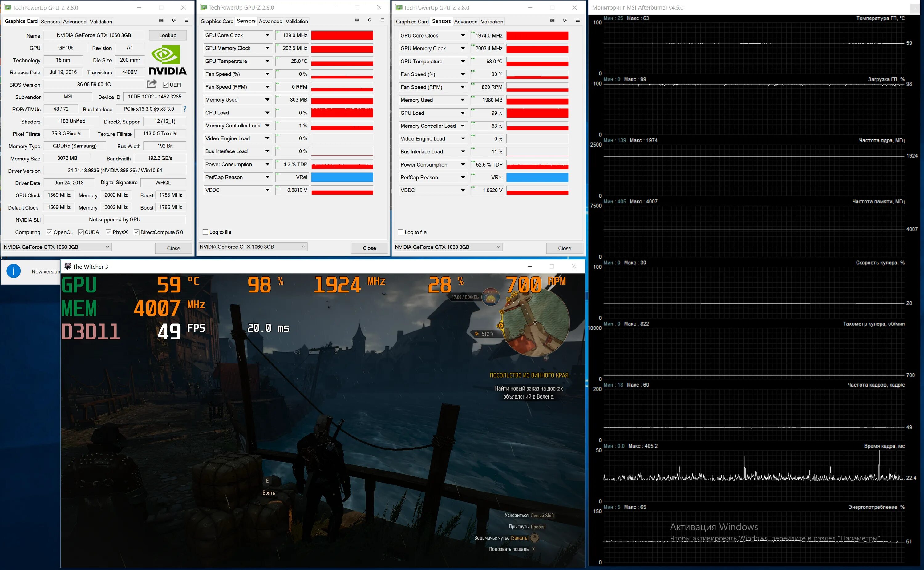The height and width of the screenshot is (570, 924).
Task: Click the blue info icon beside New version
Action: (x=14, y=271)
